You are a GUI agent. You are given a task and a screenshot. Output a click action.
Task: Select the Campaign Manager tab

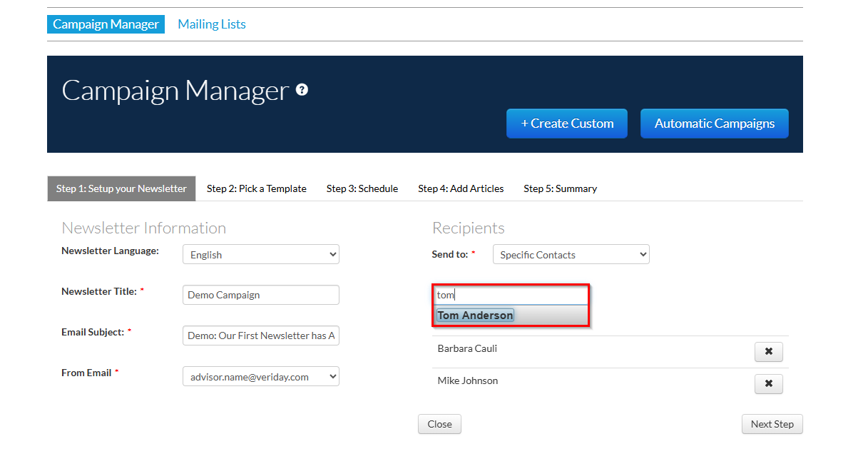(106, 24)
